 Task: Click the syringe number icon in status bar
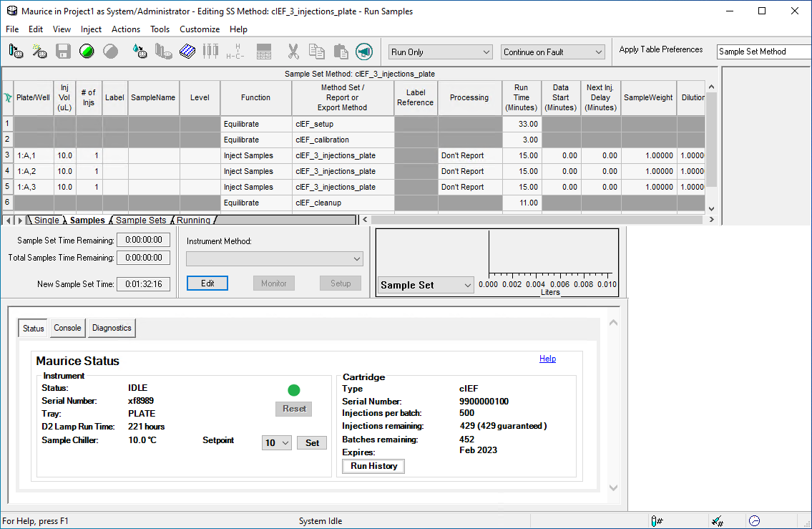[718, 520]
